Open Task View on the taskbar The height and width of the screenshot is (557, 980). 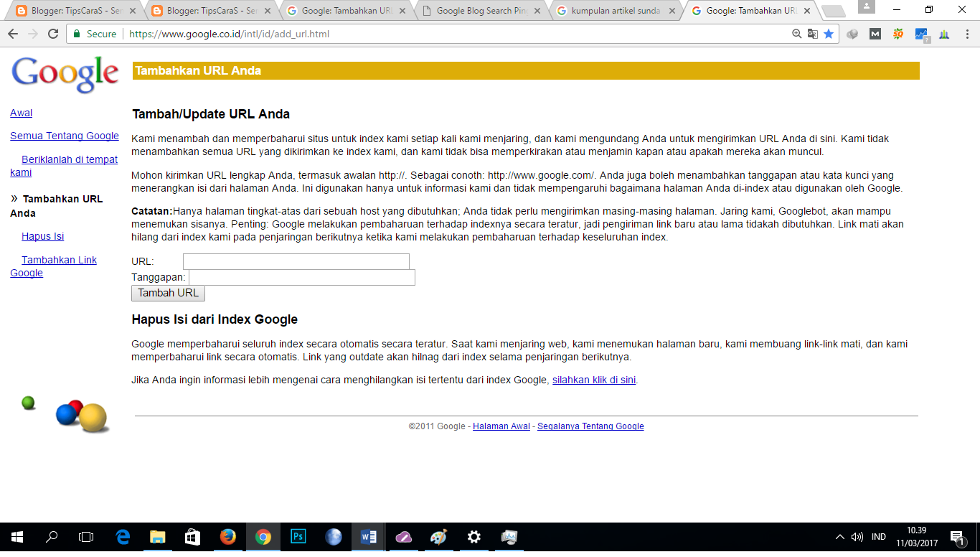click(x=86, y=537)
